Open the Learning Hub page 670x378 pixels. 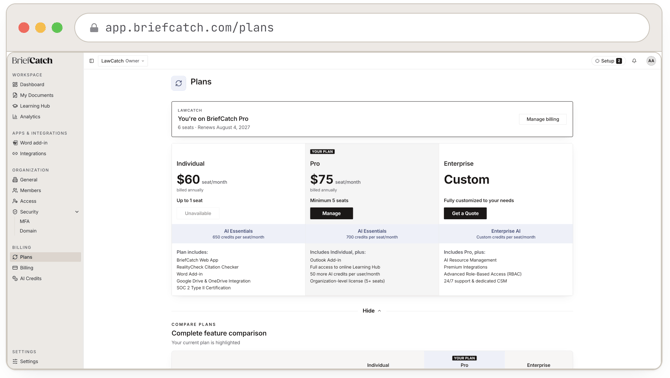coord(31,106)
